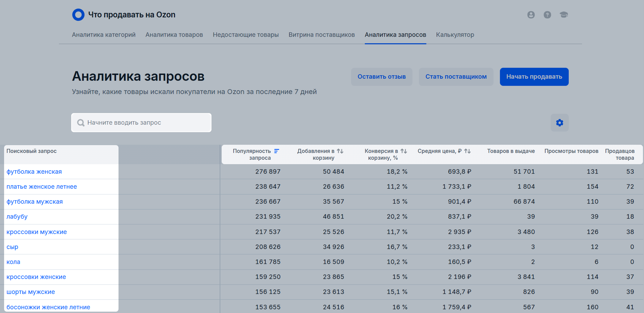Click popularity value 276 897
The width and height of the screenshot is (644, 313).
268,172
